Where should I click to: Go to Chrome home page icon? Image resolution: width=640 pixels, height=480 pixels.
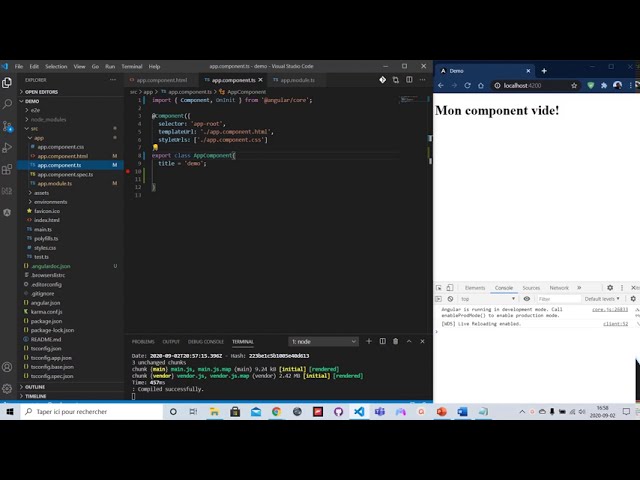point(481,85)
